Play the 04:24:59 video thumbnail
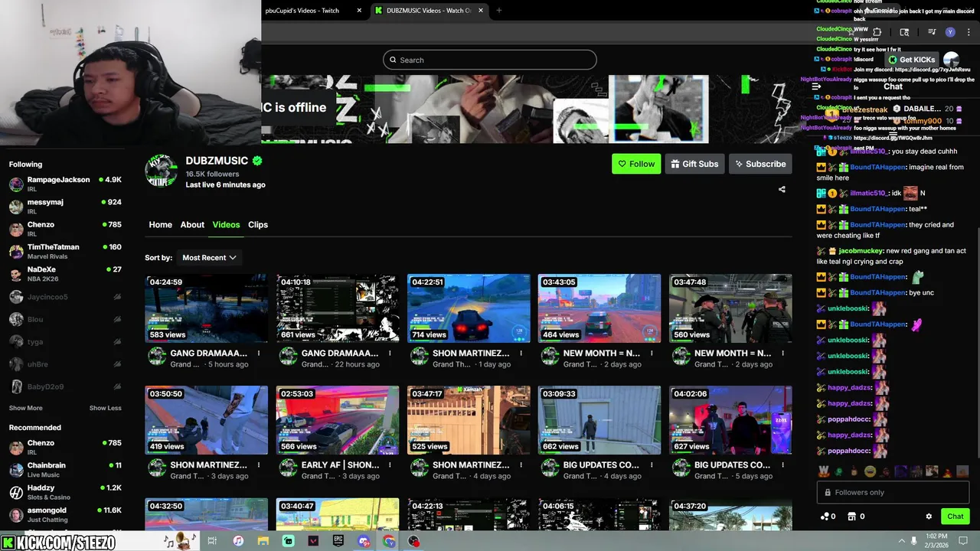980x551 pixels. pos(207,308)
